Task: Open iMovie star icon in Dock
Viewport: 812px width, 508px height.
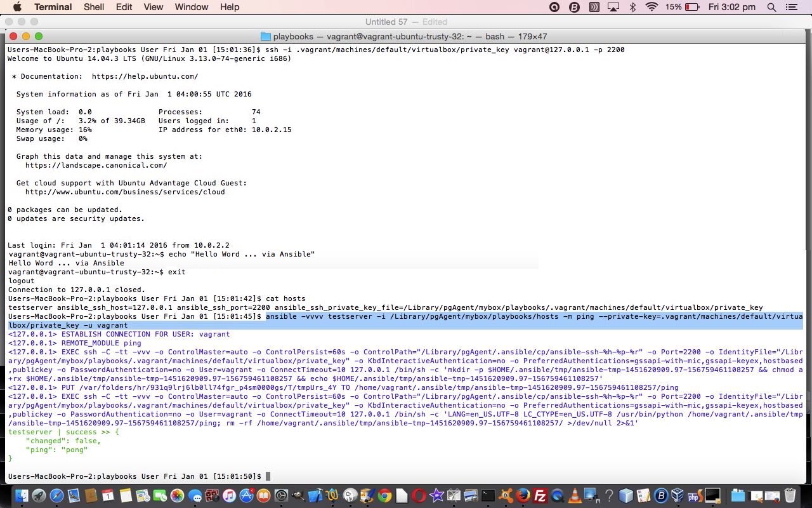Action: point(436,495)
